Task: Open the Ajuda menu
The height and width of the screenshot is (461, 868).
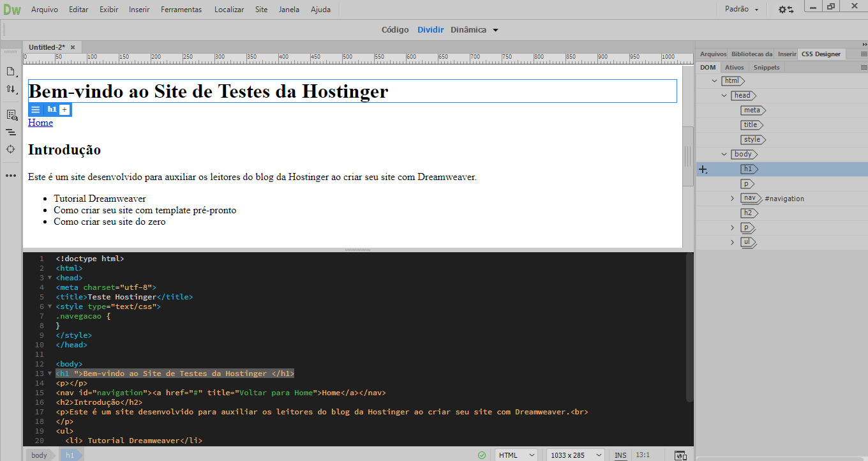Action: (x=321, y=10)
